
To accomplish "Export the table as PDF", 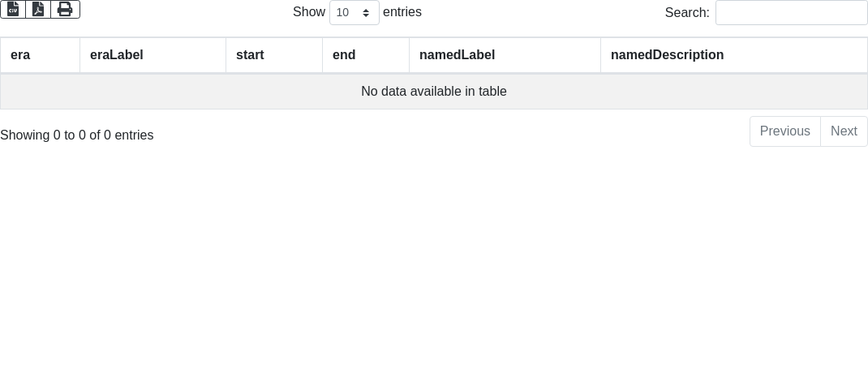I will (x=38, y=9).
